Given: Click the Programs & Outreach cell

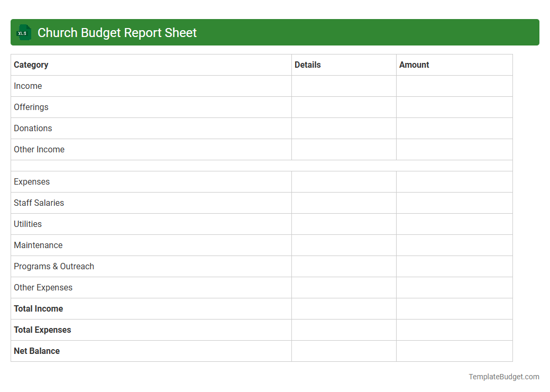Looking at the screenshot, I should coord(54,266).
